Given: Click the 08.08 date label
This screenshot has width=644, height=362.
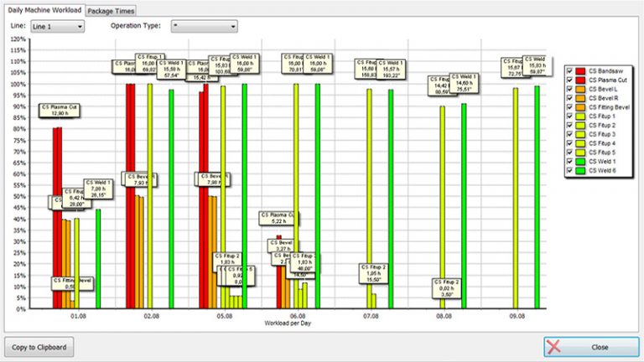Looking at the screenshot, I should pos(444,316).
